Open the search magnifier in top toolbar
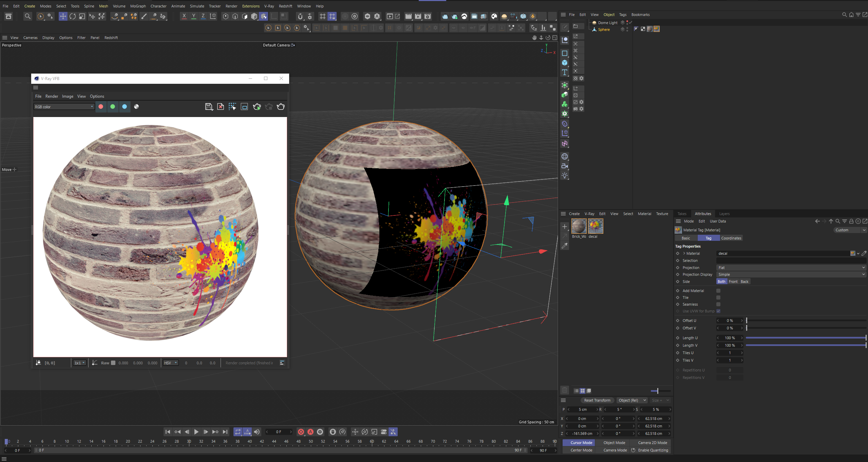868x462 pixels. (x=28, y=16)
